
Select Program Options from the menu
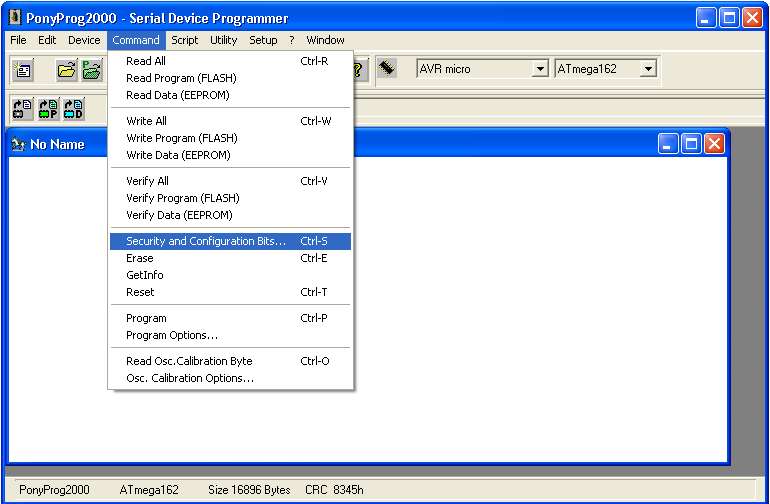tap(172, 335)
